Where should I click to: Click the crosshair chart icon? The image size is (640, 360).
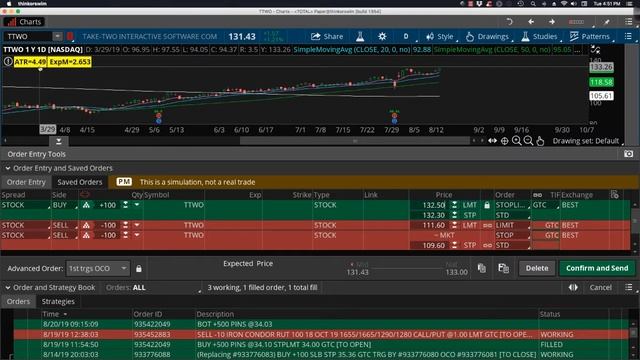point(504,141)
